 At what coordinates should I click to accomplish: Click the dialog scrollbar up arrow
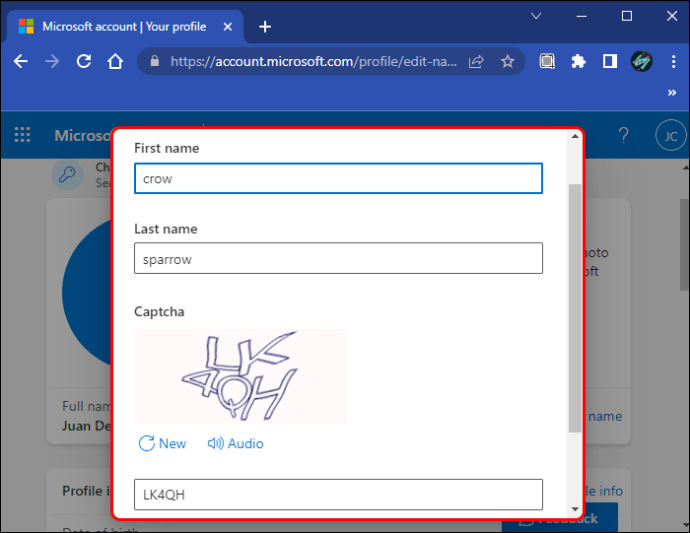coord(575,136)
